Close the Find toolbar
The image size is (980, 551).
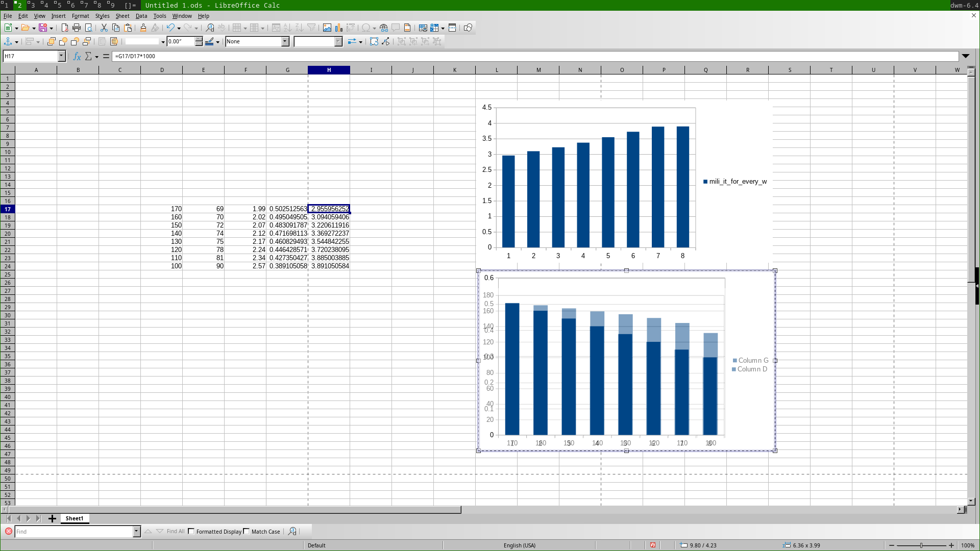9,531
